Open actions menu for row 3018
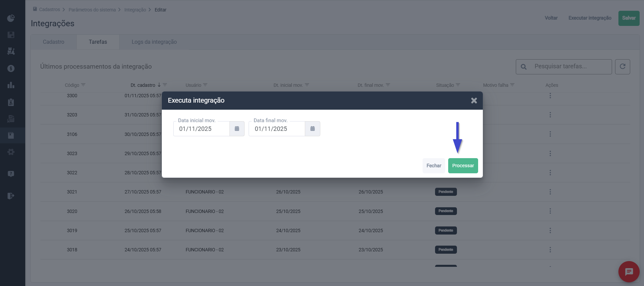 (x=550, y=250)
